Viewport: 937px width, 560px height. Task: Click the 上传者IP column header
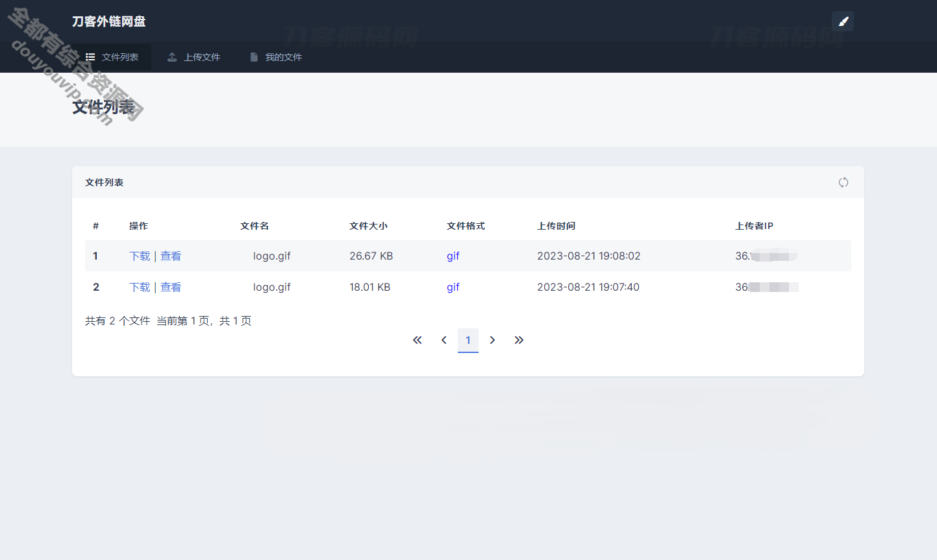pos(754,226)
